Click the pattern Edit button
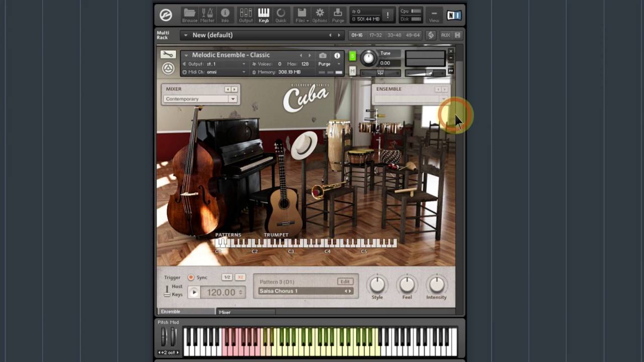Viewport: 644px width, 362px height. click(345, 282)
